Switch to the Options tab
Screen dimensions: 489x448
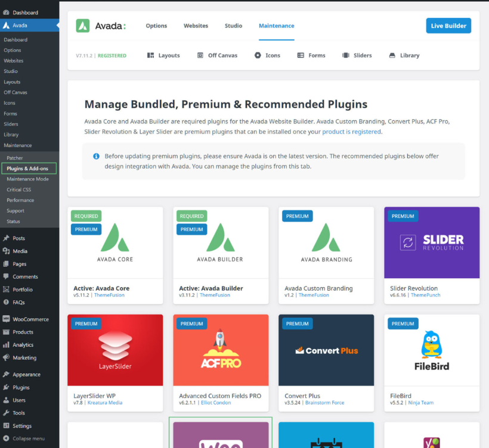[x=156, y=26]
